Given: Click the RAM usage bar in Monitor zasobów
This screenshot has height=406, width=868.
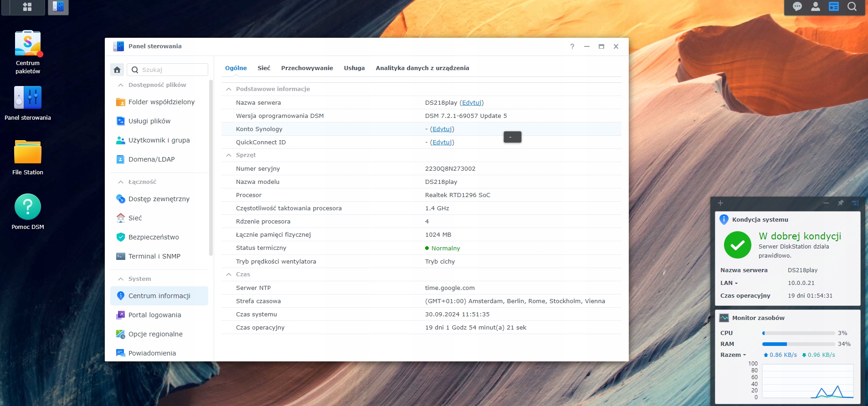Looking at the screenshot, I should [x=799, y=344].
